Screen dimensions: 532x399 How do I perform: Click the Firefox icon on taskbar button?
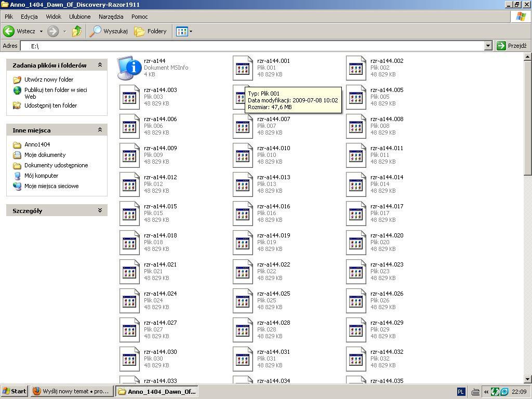pyautogui.click(x=37, y=391)
